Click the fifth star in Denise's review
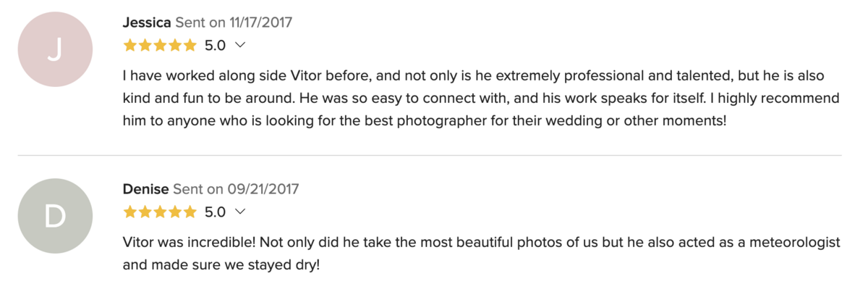Screen dimensions: 868x292 pyautogui.click(x=190, y=212)
